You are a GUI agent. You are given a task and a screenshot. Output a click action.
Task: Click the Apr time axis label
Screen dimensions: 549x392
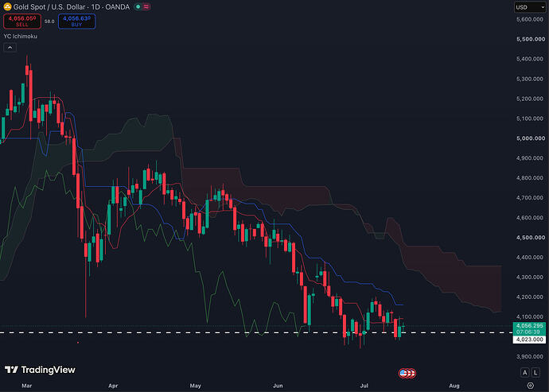coord(113,386)
